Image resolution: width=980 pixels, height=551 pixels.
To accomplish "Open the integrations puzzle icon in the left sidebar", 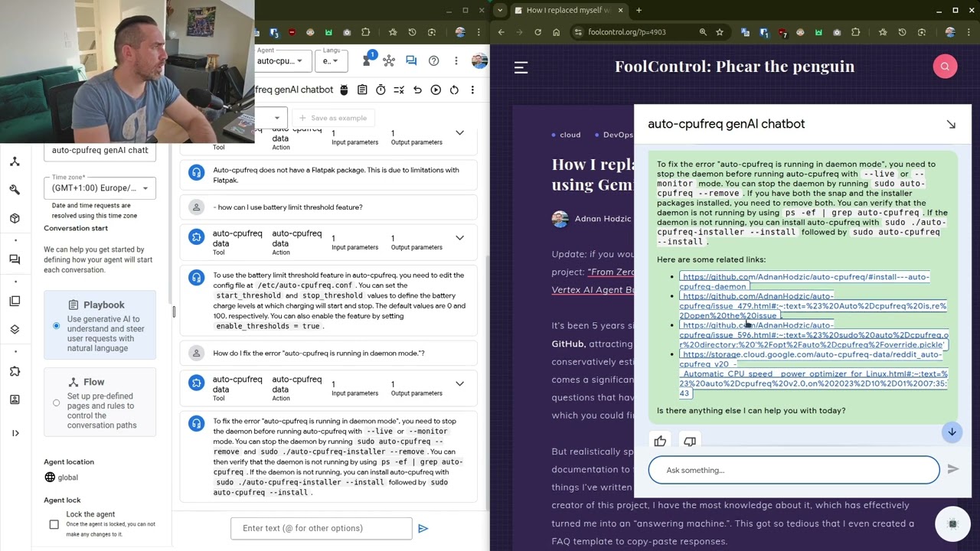I will 15,371.
